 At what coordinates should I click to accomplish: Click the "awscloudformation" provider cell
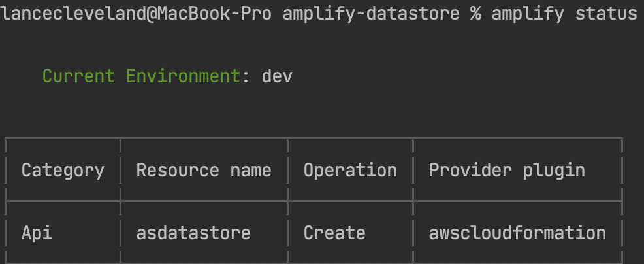point(517,233)
